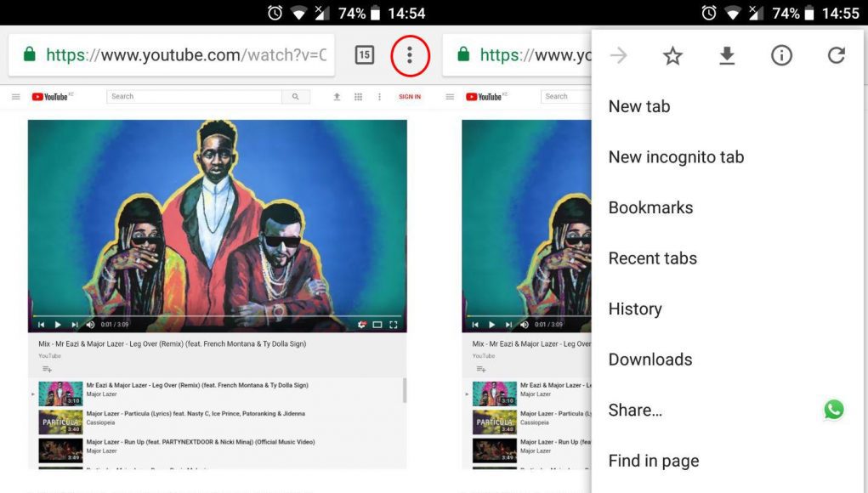Open player settings gear icon

[361, 325]
